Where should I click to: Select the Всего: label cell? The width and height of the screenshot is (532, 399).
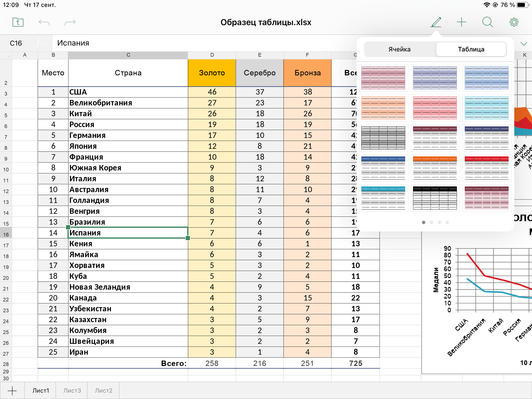click(x=128, y=363)
